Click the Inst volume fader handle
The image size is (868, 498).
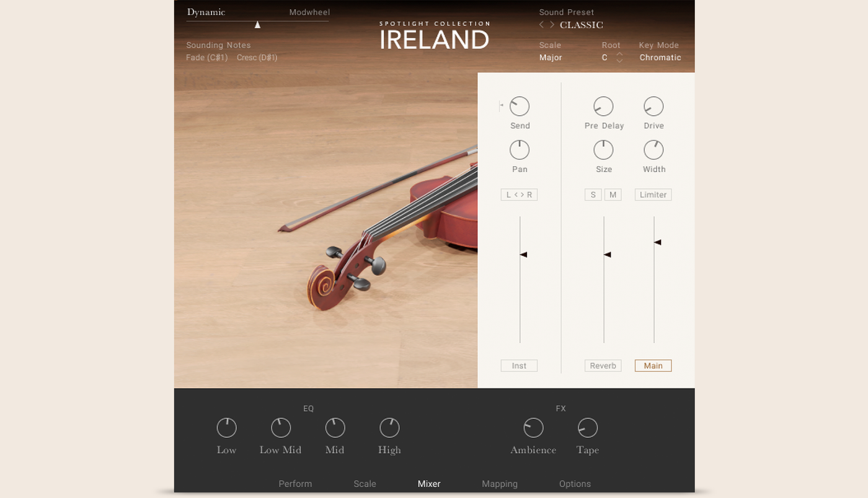pyautogui.click(x=523, y=255)
